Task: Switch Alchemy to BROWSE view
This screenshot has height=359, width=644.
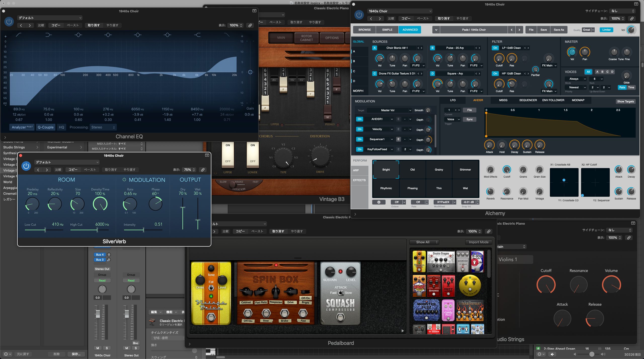Action: pyautogui.click(x=364, y=30)
